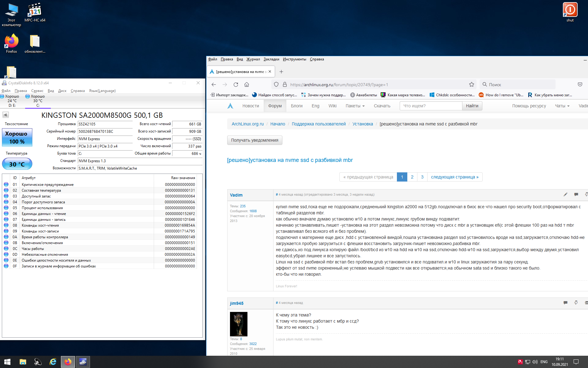This screenshot has height=368, width=588.
Task: Go to следующая страница link
Action: 454,177
